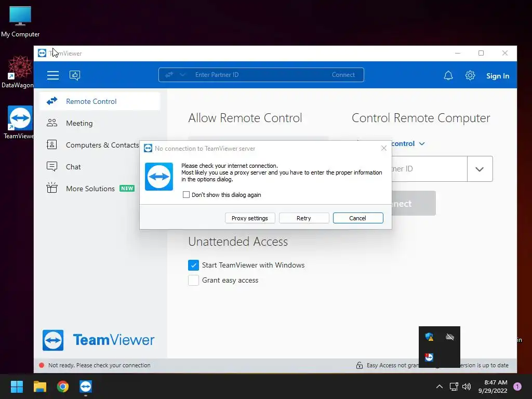Viewport: 532px width, 399px height.
Task: Click the Easy Access padlock icon
Action: (360, 365)
